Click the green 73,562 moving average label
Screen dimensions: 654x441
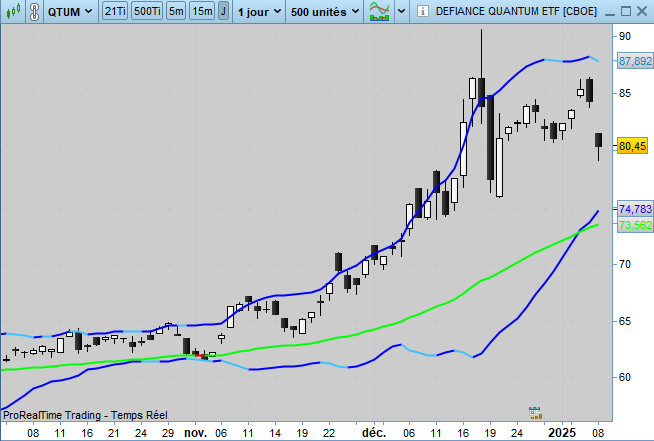[x=635, y=225]
